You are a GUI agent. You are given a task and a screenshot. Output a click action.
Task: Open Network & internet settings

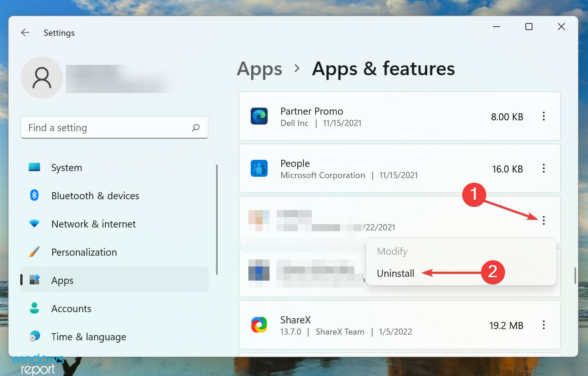pyautogui.click(x=114, y=224)
